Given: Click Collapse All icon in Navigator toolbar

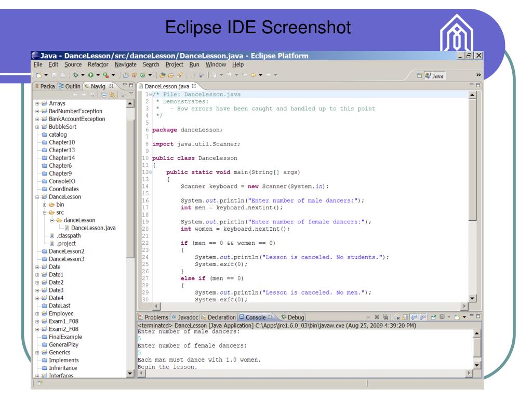Looking at the screenshot, I should click(104, 95).
